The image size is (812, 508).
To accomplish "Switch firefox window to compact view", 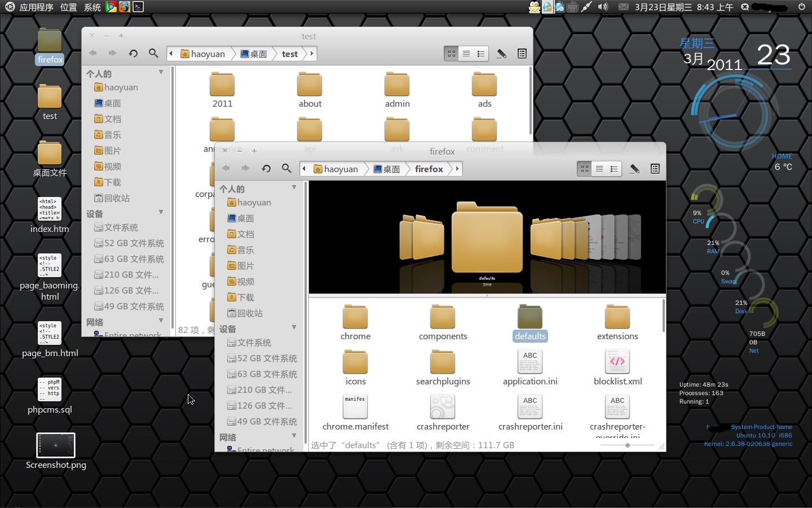I will point(614,169).
